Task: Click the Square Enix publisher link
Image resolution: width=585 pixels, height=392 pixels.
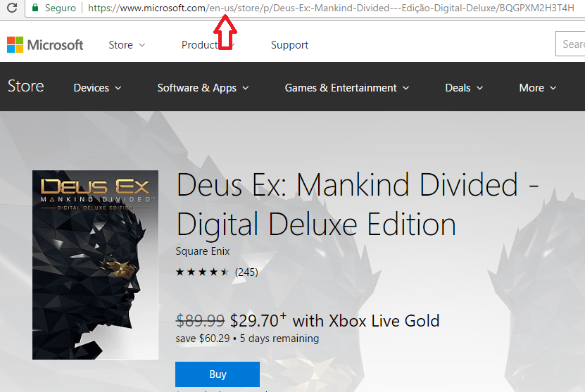Action: tap(203, 251)
